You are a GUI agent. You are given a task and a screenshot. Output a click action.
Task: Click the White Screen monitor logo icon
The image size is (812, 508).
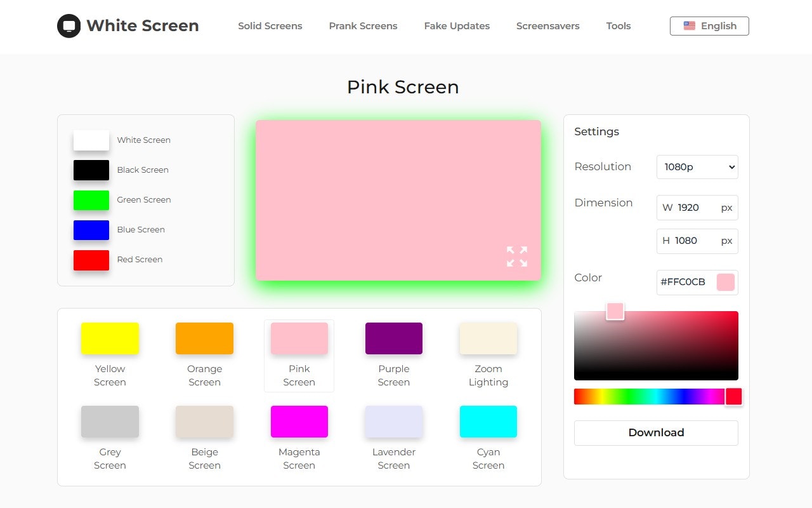click(x=69, y=26)
